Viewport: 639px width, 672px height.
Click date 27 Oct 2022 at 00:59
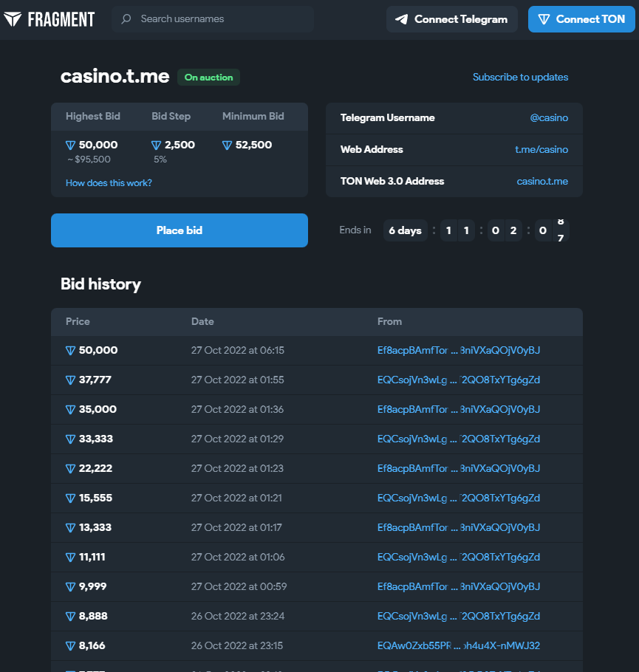(239, 587)
